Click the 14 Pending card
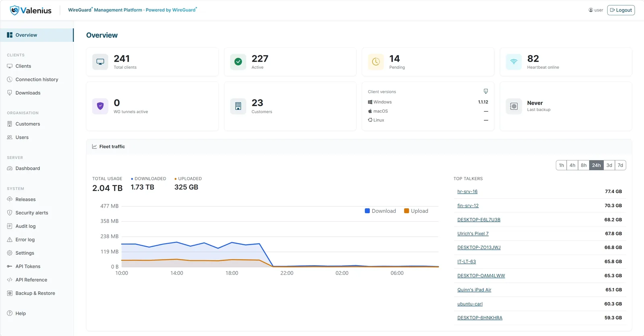The image size is (644, 336). pos(428,62)
